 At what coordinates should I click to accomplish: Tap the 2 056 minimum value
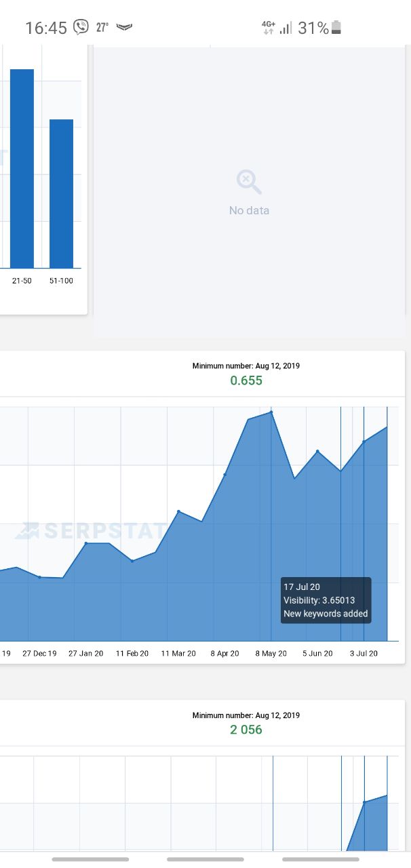coord(246,730)
